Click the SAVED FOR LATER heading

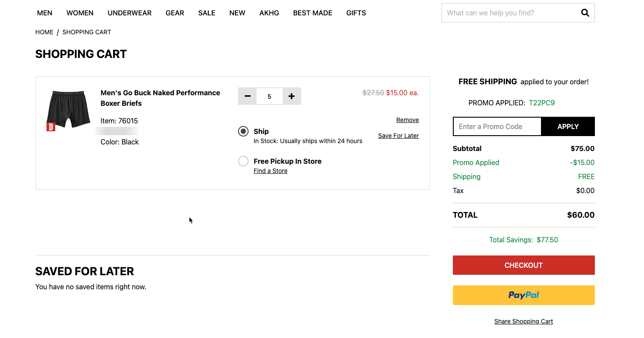pos(85,271)
